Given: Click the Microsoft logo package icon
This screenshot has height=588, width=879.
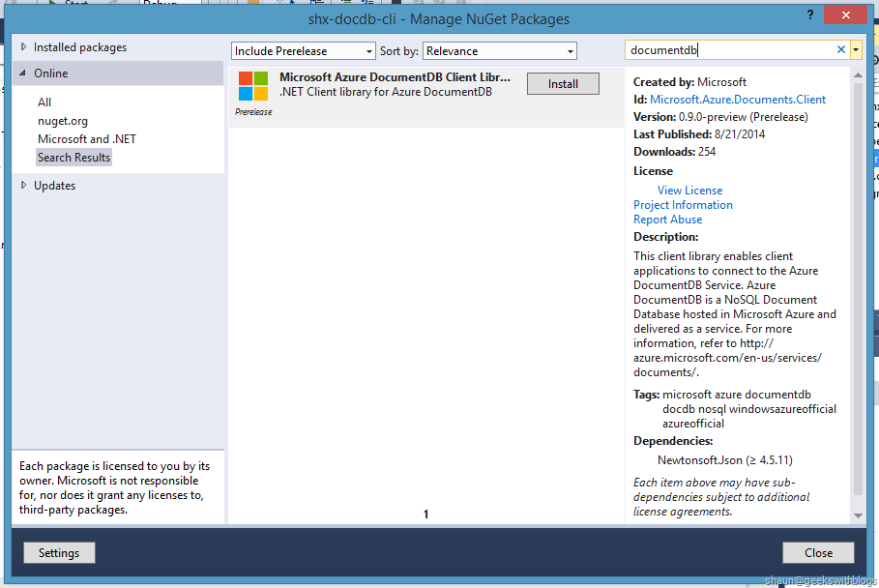Looking at the screenshot, I should click(252, 86).
